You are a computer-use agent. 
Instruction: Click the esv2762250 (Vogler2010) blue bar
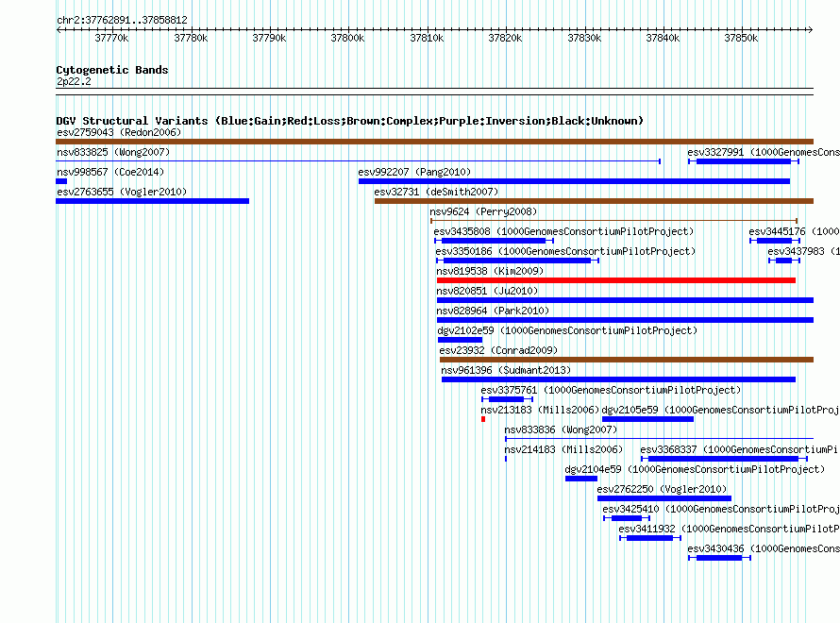point(664,498)
